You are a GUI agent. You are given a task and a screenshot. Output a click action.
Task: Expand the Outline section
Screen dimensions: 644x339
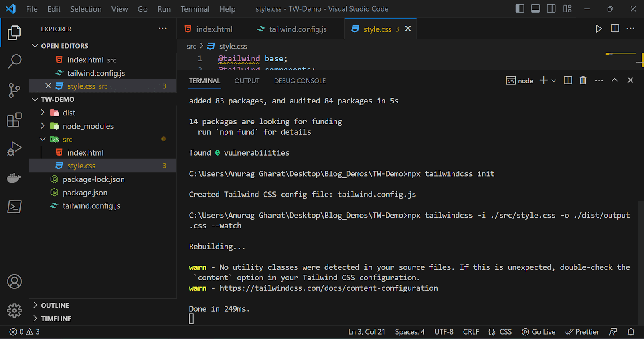pyautogui.click(x=103, y=305)
